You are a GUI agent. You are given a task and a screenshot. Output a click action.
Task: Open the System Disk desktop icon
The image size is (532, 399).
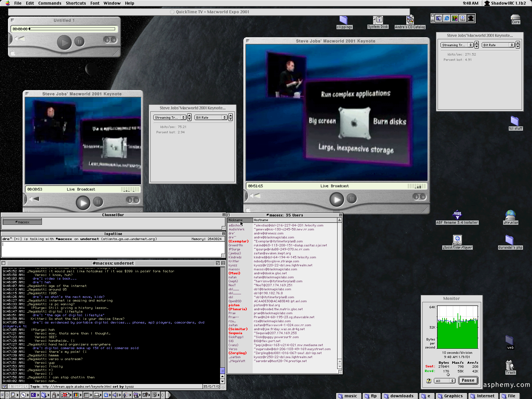click(x=378, y=21)
